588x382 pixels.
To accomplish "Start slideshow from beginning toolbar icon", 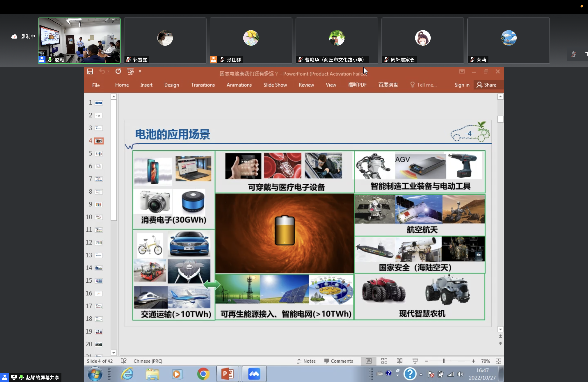I will 130,71.
